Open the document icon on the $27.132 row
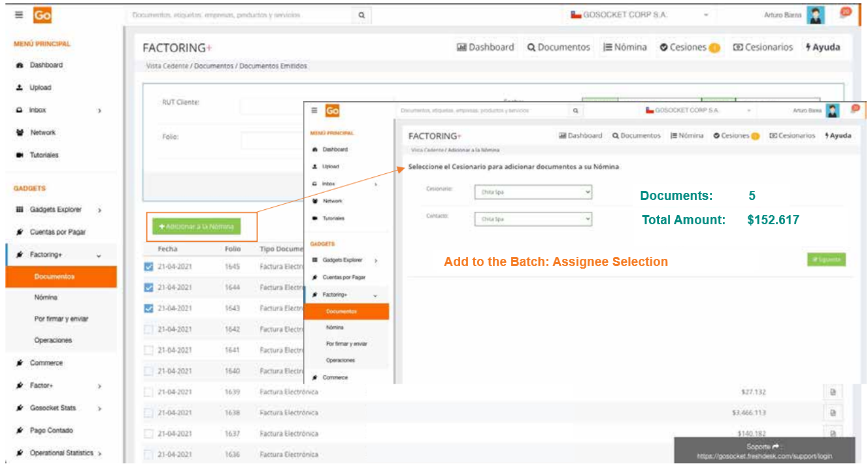Viewport: 868px width, 470px height. tap(833, 392)
